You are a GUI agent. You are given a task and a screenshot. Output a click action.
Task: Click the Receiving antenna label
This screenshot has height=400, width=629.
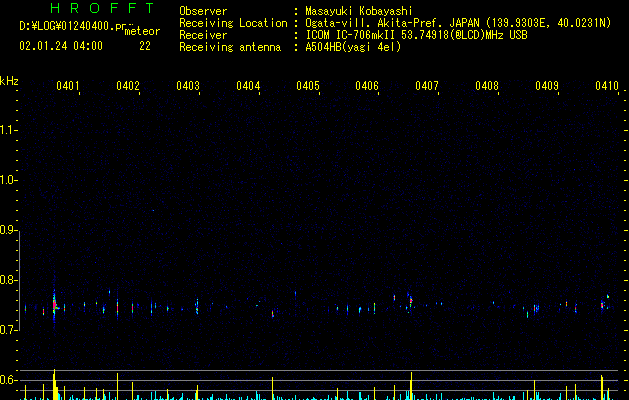230,47
